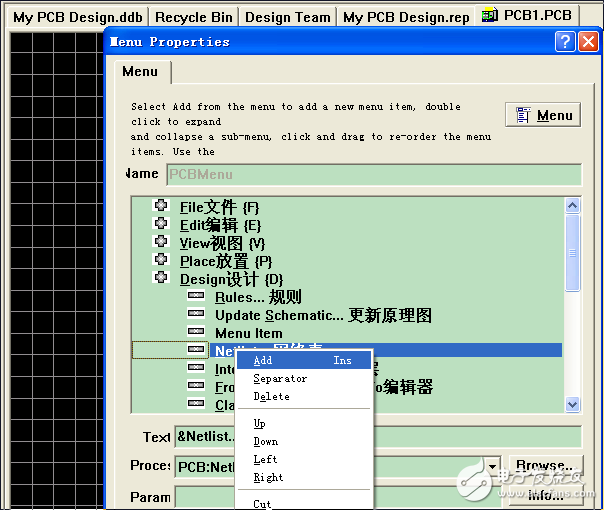Click the PCB1.PCB document tab icon
Screen dimensions: 604x510
tap(489, 16)
